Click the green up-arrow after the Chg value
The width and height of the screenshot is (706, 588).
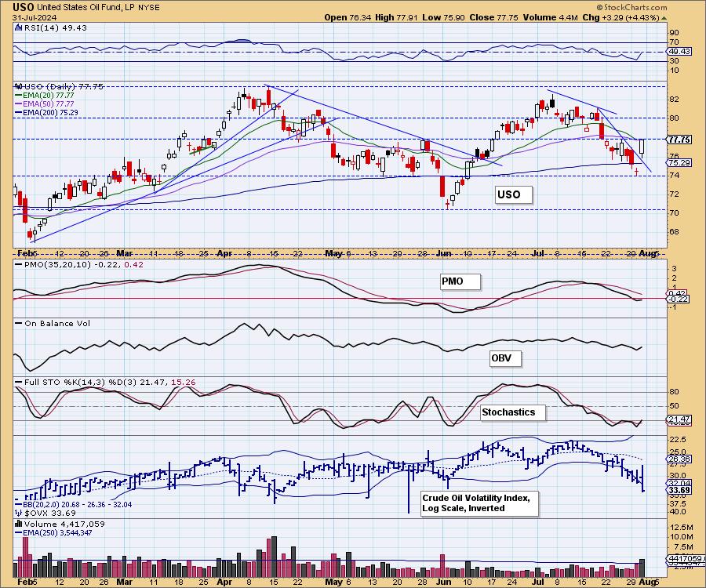[664, 17]
